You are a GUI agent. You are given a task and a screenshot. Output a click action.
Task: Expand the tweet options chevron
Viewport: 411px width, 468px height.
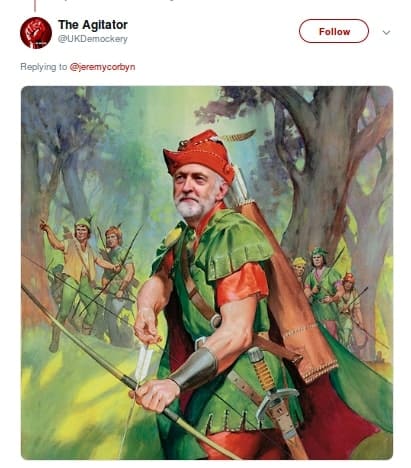[x=386, y=32]
